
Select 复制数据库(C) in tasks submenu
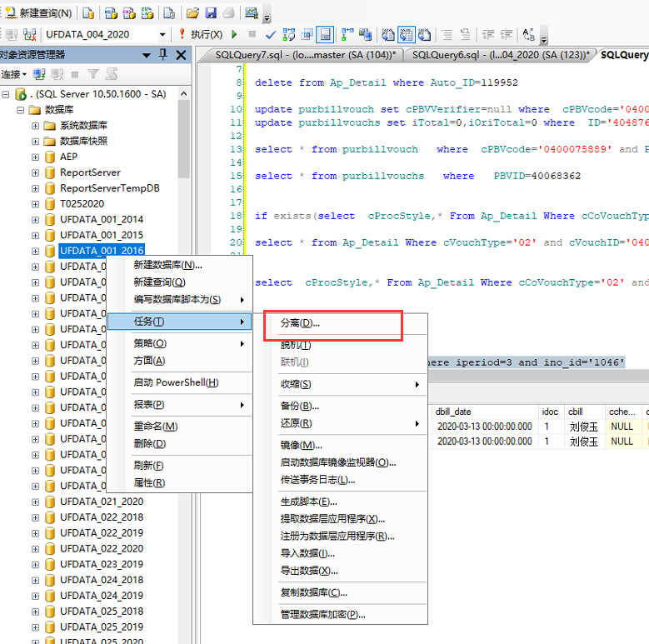[x=340, y=592]
